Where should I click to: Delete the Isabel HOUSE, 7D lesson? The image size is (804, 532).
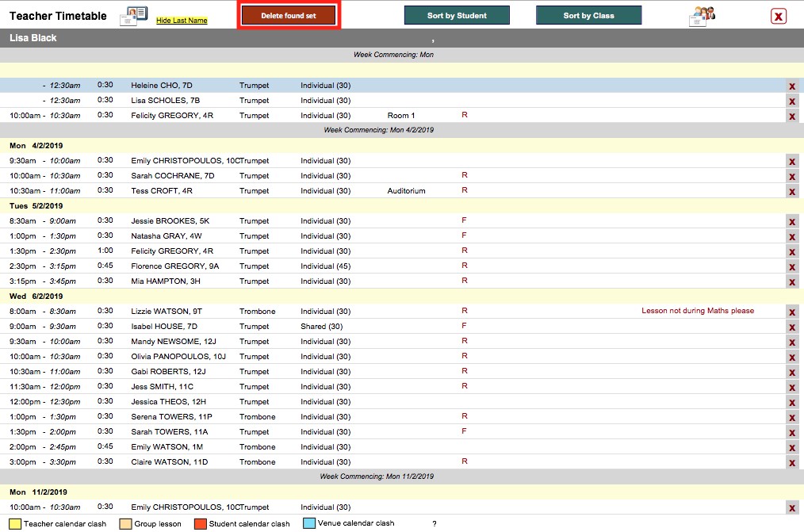[792, 327]
